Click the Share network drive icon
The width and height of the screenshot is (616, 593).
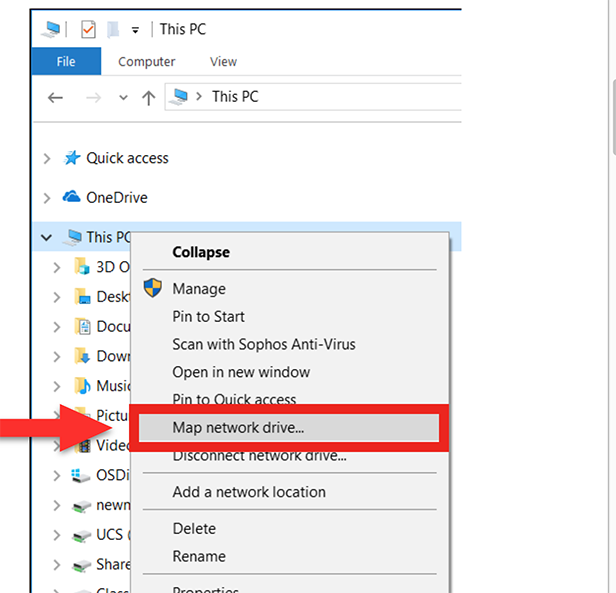coord(82,566)
